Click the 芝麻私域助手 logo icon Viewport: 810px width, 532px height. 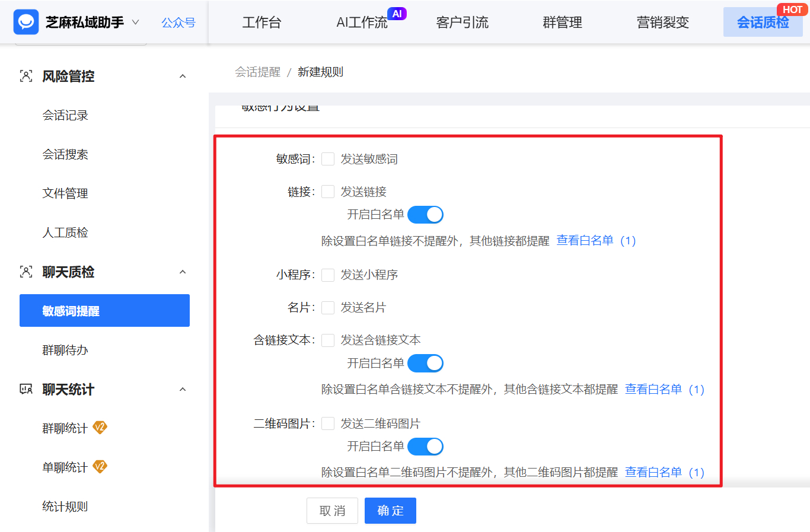point(26,22)
